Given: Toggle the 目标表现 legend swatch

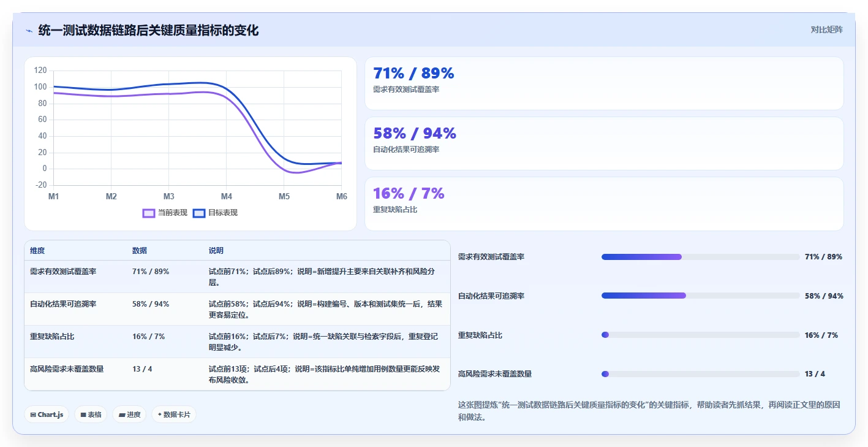Looking at the screenshot, I should 199,213.
